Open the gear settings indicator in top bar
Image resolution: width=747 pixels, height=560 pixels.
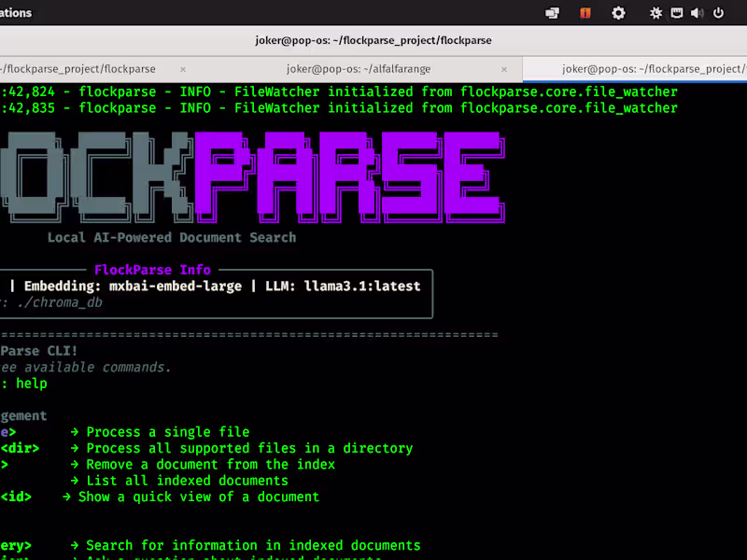(x=618, y=13)
